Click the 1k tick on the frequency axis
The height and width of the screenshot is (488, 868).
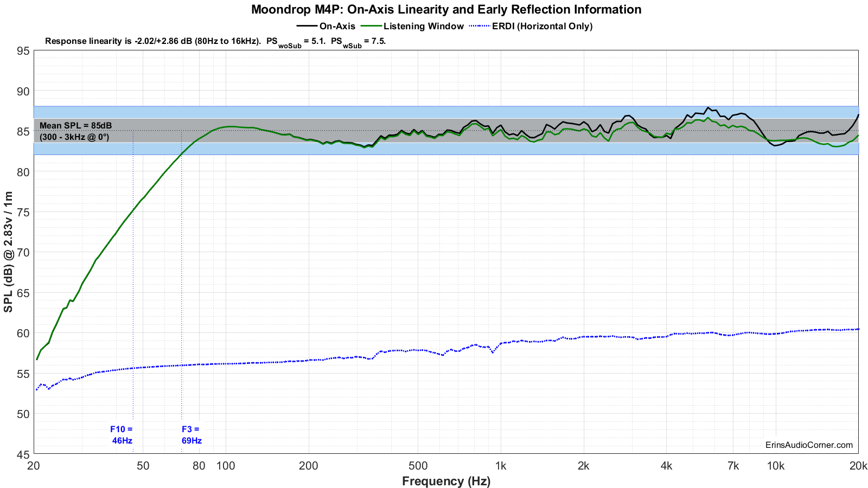pyautogui.click(x=500, y=466)
